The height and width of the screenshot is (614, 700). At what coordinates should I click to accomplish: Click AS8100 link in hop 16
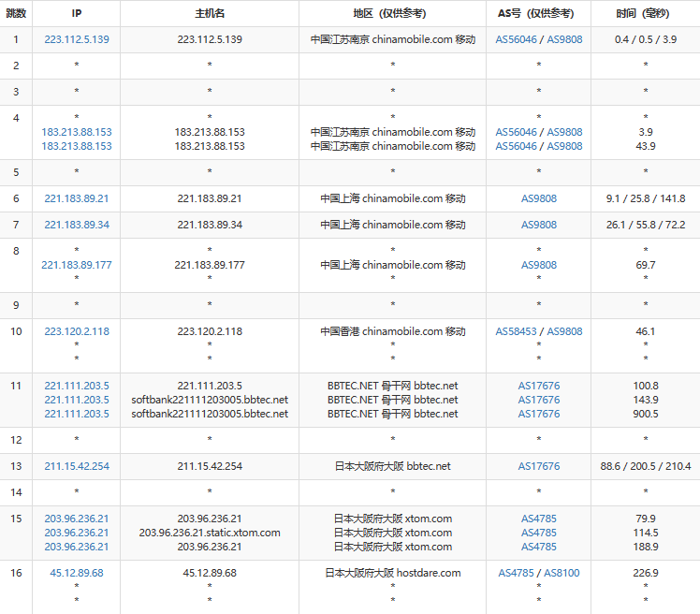561,573
